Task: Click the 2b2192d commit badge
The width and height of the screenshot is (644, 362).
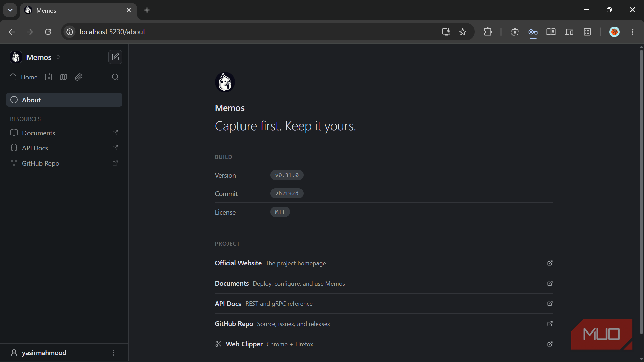Action: click(x=287, y=193)
